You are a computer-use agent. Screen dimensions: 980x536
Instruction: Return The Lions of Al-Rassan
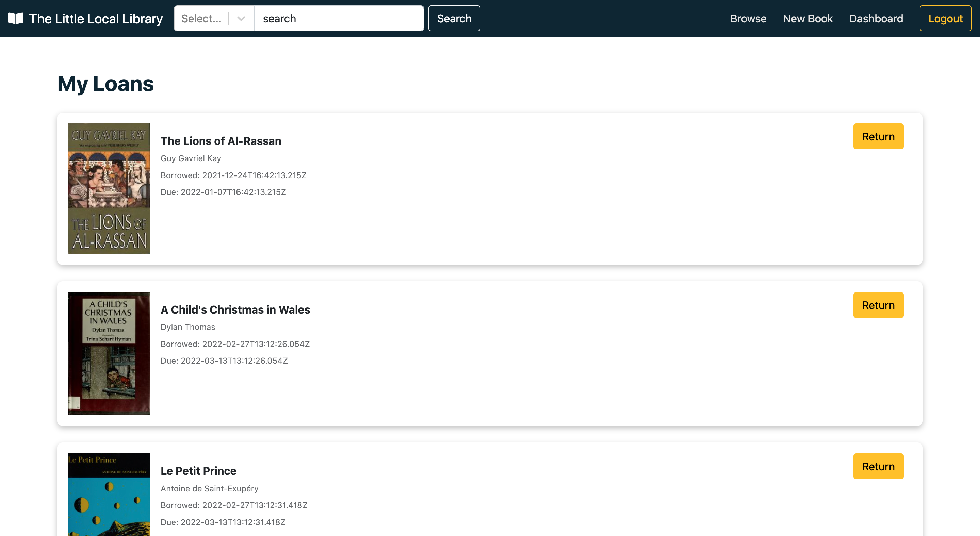click(878, 136)
